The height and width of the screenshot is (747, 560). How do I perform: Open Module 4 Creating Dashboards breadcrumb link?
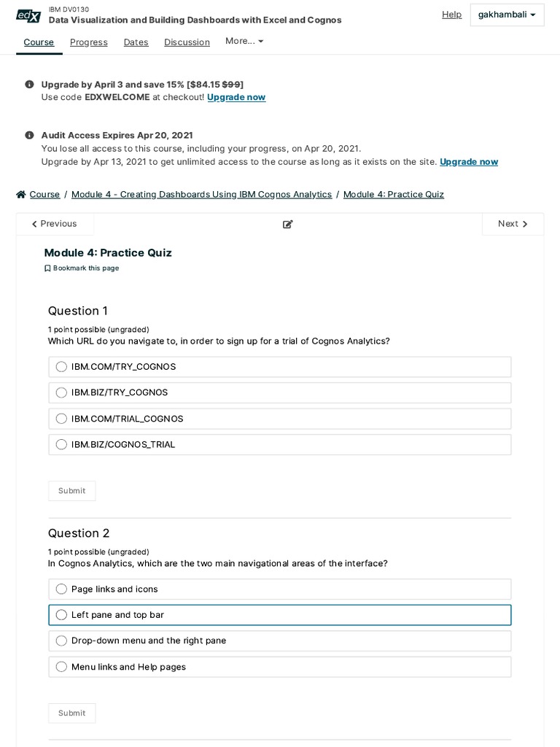(201, 195)
